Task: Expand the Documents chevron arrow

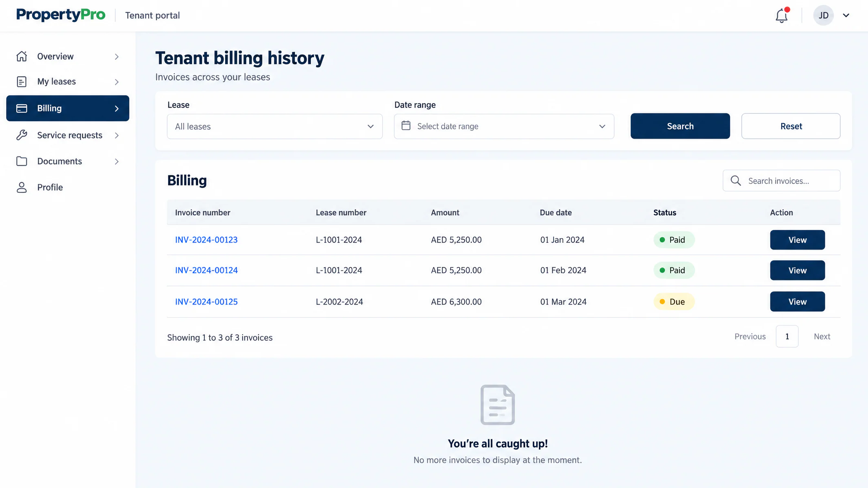Action: pyautogui.click(x=117, y=161)
